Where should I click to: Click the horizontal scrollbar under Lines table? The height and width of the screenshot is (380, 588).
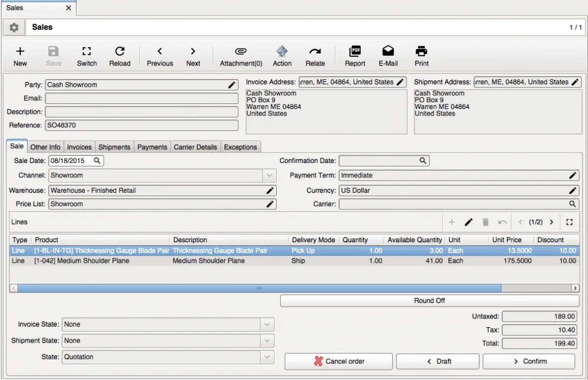click(259, 288)
